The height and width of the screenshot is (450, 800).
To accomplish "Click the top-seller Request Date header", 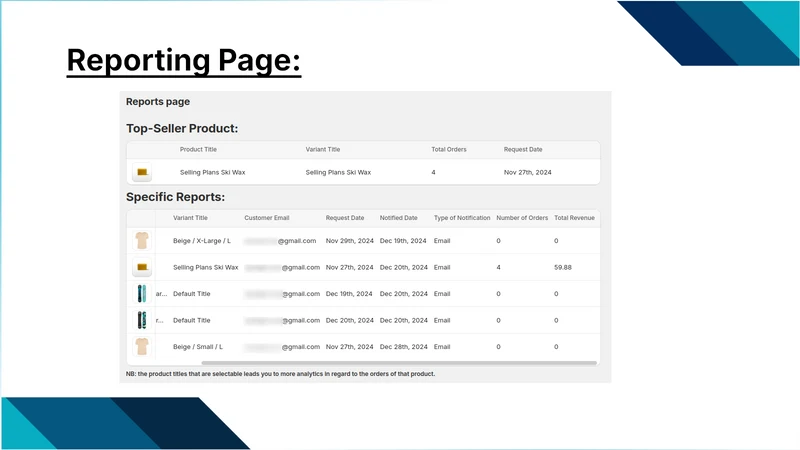I will pos(523,149).
